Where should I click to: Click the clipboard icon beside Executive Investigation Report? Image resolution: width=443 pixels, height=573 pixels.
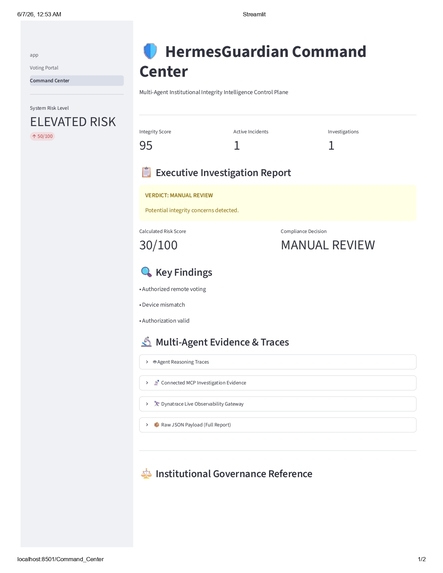146,172
